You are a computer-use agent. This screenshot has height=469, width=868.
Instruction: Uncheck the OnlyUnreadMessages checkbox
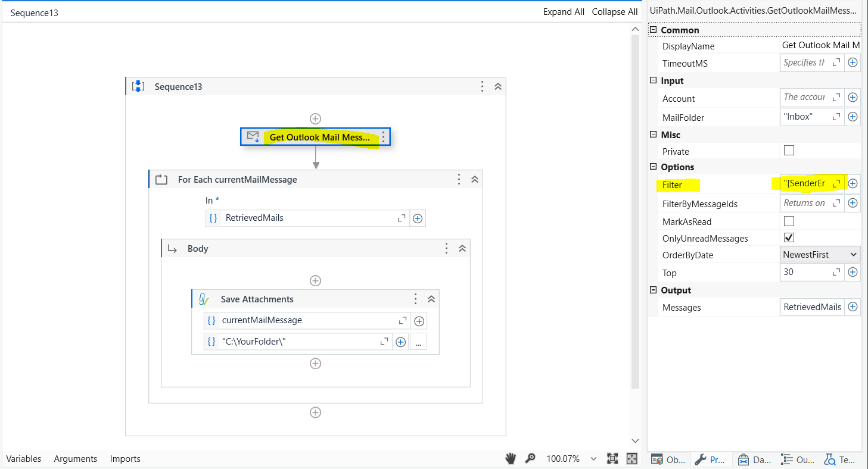[789, 237]
